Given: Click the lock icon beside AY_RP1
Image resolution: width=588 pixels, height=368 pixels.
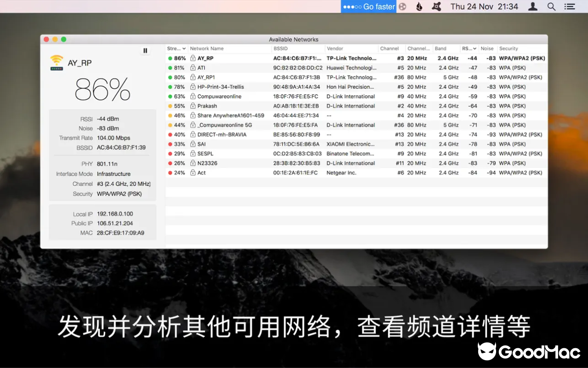Looking at the screenshot, I should 193,77.
